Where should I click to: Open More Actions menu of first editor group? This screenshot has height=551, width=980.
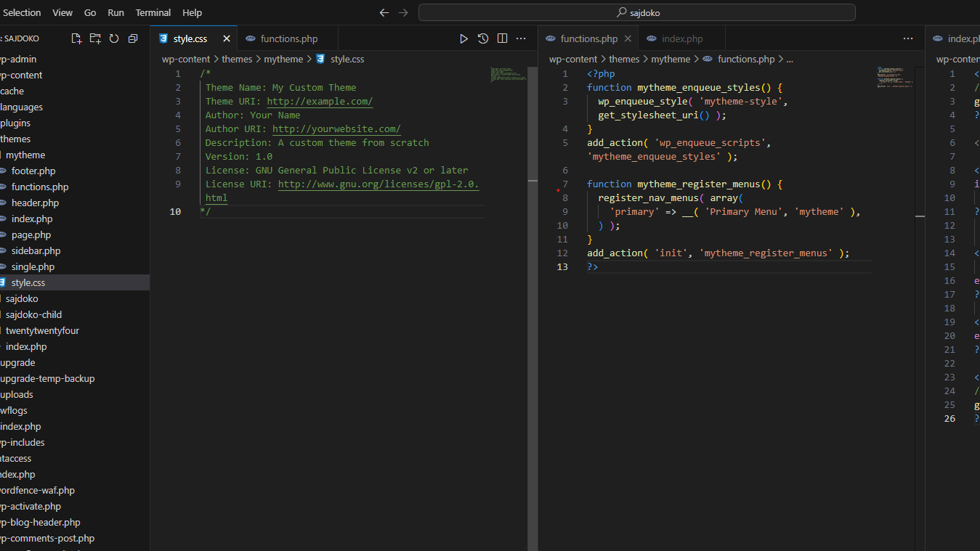coord(521,38)
